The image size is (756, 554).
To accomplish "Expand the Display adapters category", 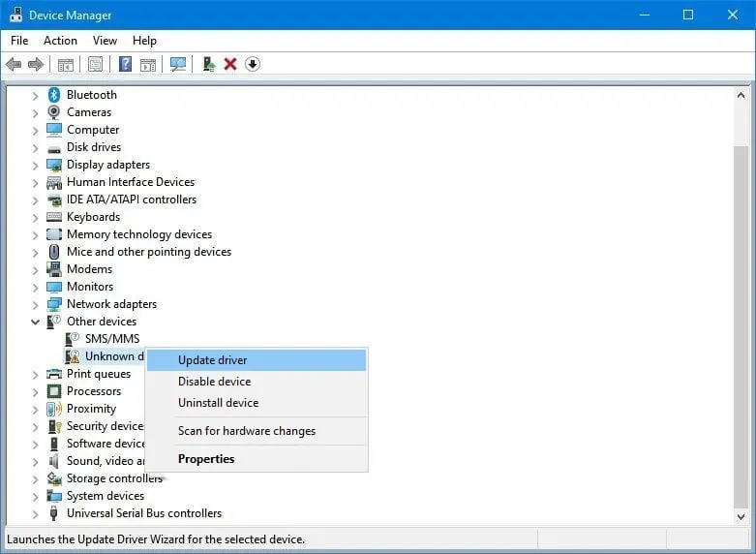I will tap(35, 166).
